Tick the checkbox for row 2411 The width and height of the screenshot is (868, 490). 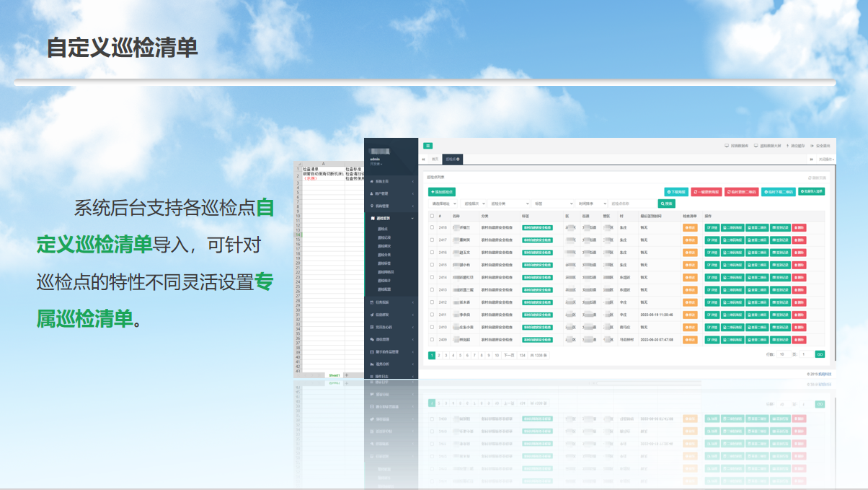(x=433, y=315)
